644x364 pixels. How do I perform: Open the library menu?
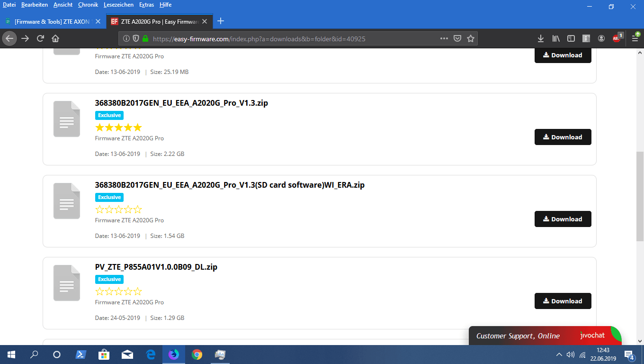click(556, 38)
